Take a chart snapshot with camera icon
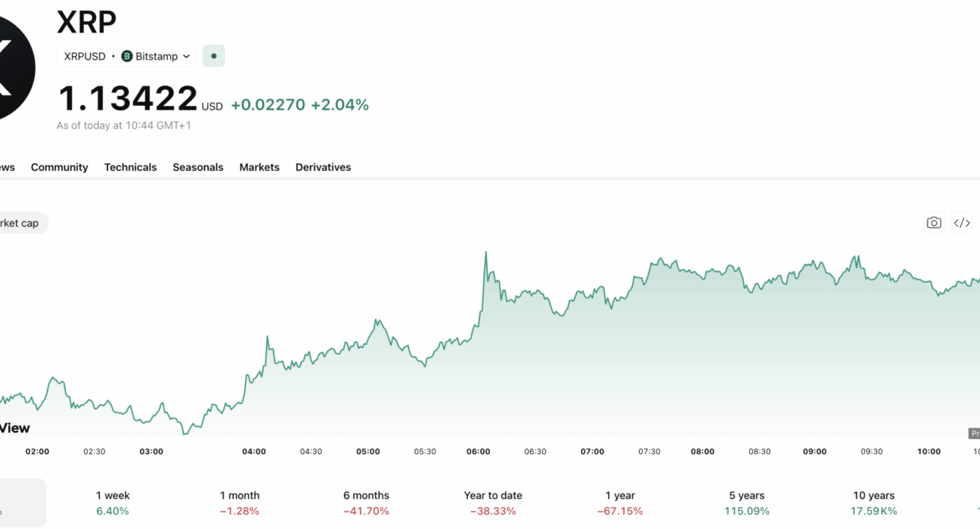This screenshot has width=980, height=529. pos(934,223)
